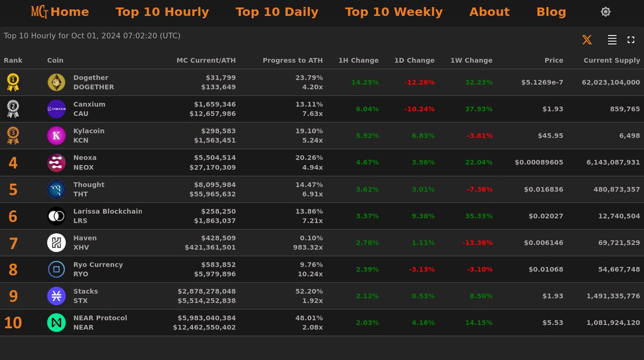
Task: Click the NEAR Protocol coin name
Action: click(100, 318)
